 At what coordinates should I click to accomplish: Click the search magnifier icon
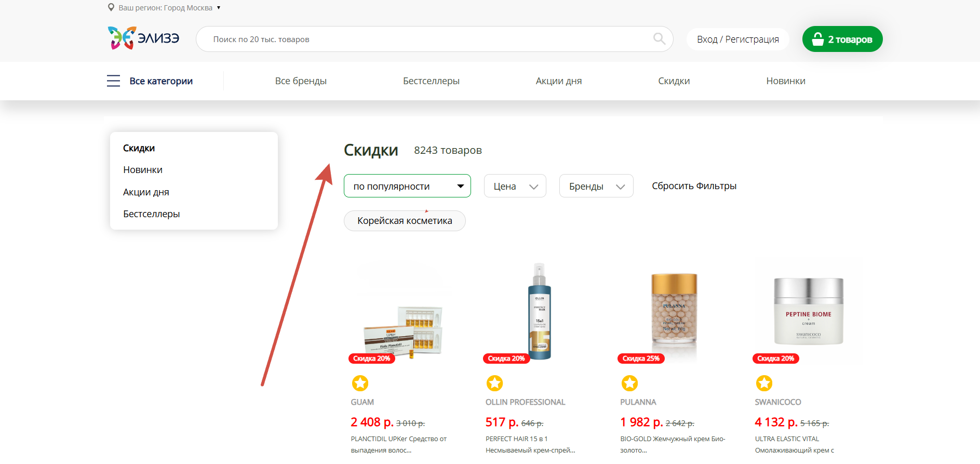(659, 39)
